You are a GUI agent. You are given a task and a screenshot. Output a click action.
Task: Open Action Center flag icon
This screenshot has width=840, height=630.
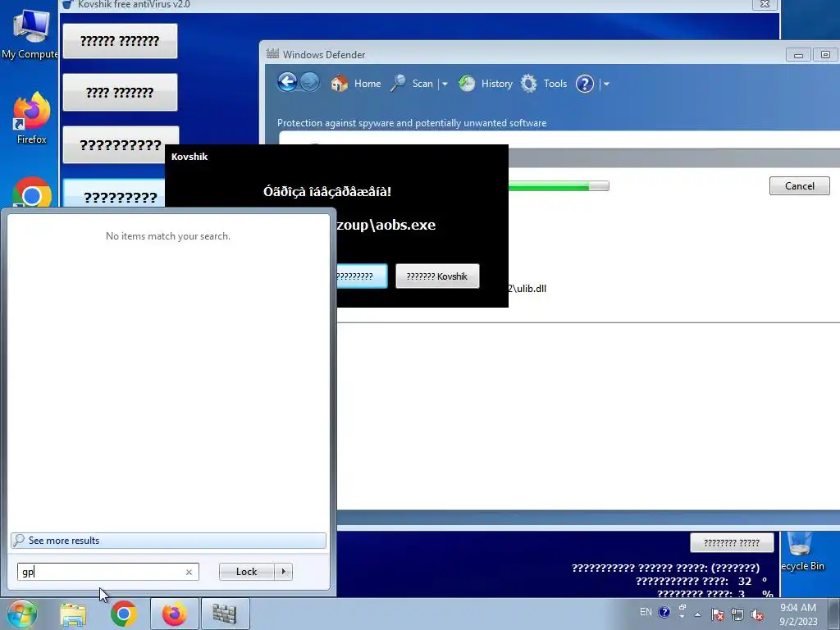point(717,614)
